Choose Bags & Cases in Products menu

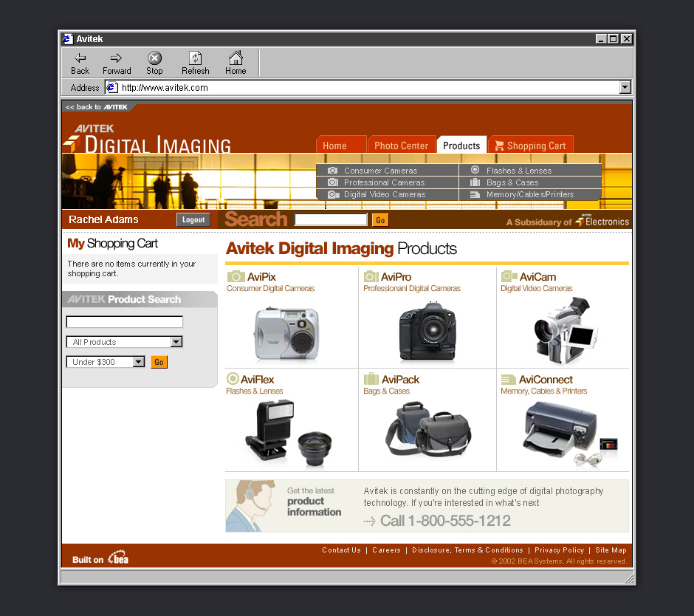point(512,182)
